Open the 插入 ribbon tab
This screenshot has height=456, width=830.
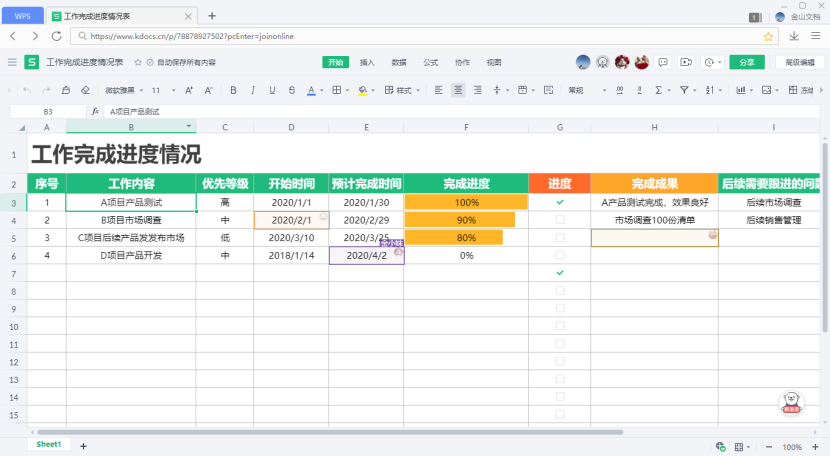point(367,62)
